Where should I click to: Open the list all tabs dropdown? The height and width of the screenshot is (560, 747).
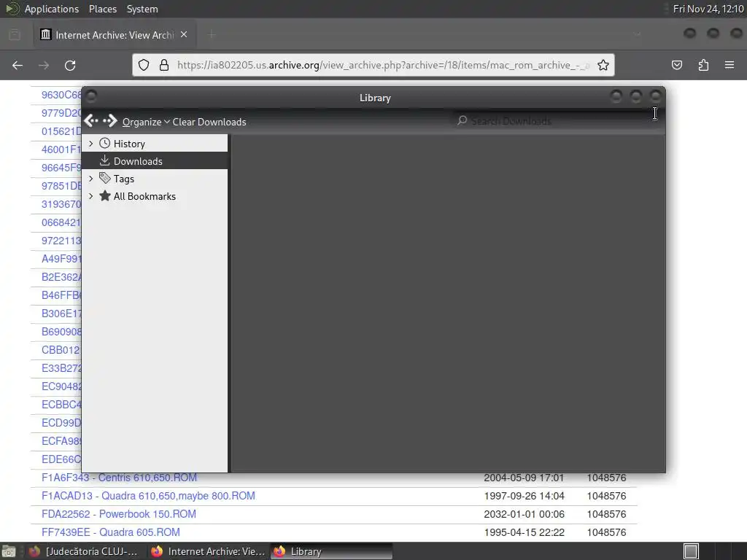637,34
